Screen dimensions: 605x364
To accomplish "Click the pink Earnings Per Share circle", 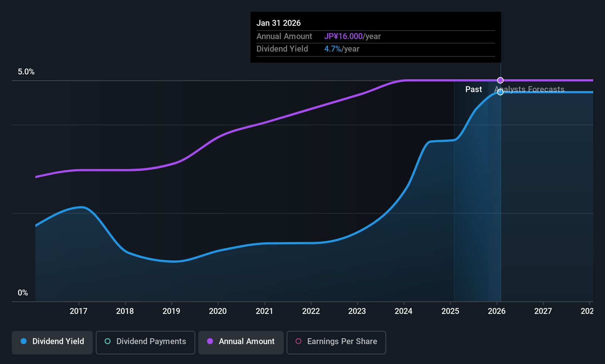I will coord(298,341).
